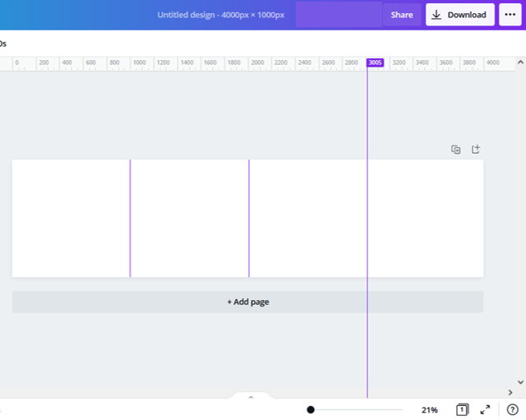Click the white canvas page
This screenshot has width=526, height=420.
pyautogui.click(x=248, y=219)
